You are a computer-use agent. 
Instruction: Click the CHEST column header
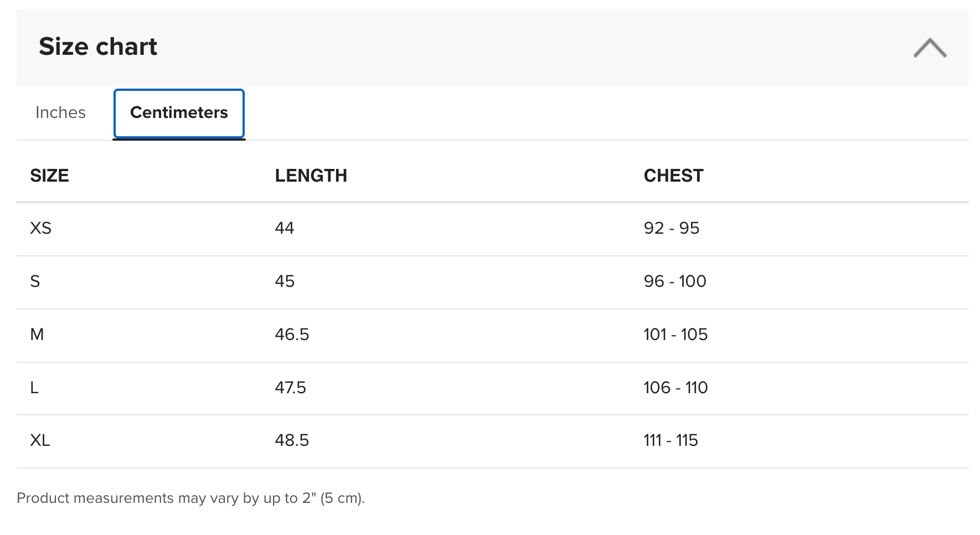673,176
